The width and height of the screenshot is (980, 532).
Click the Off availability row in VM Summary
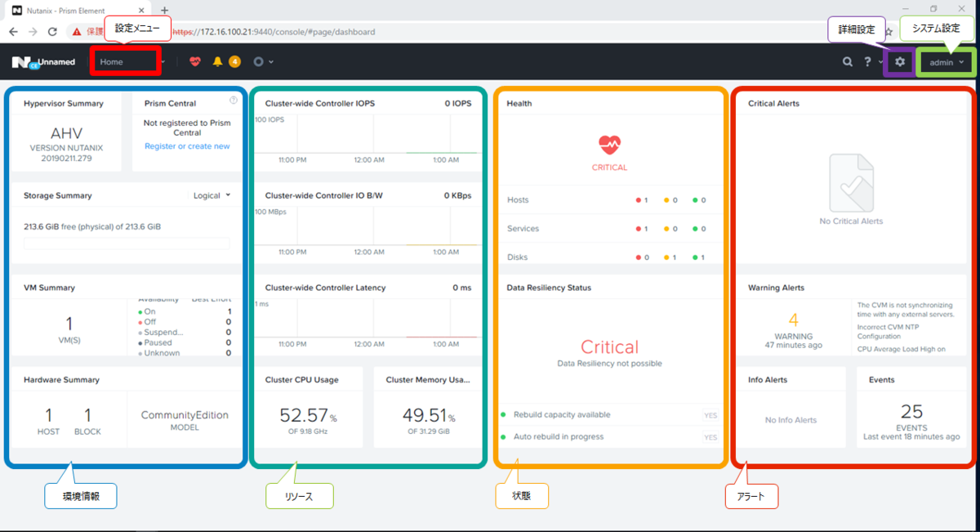point(185,322)
